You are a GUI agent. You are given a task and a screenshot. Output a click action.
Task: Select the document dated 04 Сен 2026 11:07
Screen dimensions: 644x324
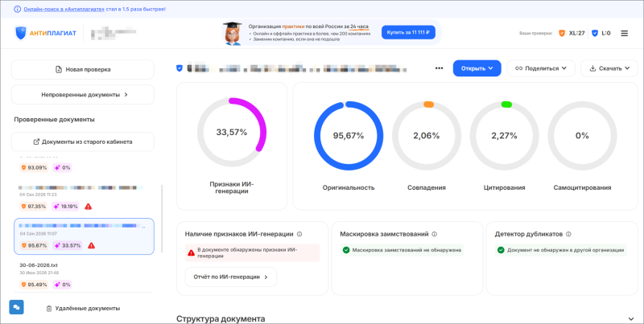point(85,236)
